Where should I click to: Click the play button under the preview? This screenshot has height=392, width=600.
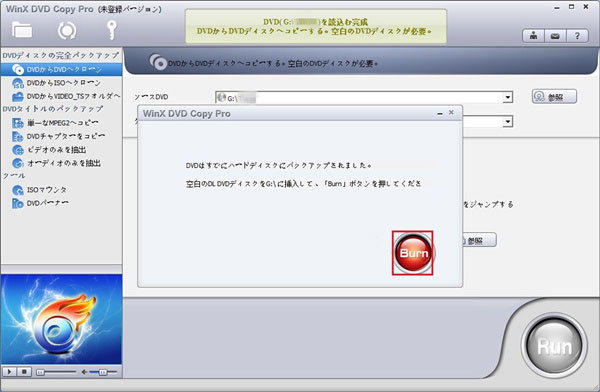click(9, 372)
